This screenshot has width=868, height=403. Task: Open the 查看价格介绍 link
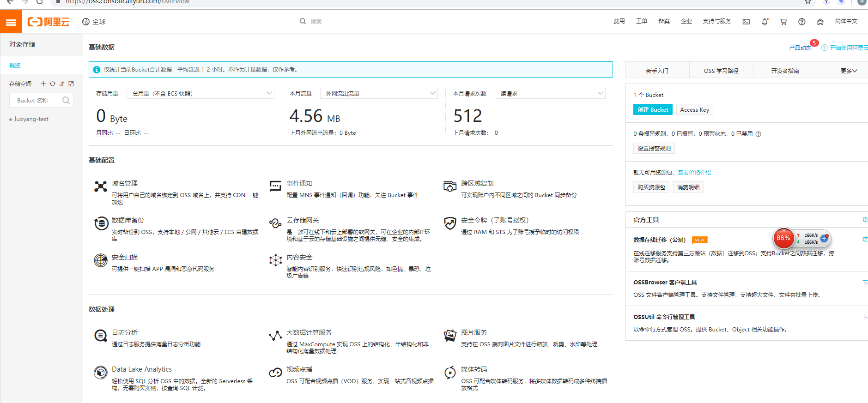point(694,173)
